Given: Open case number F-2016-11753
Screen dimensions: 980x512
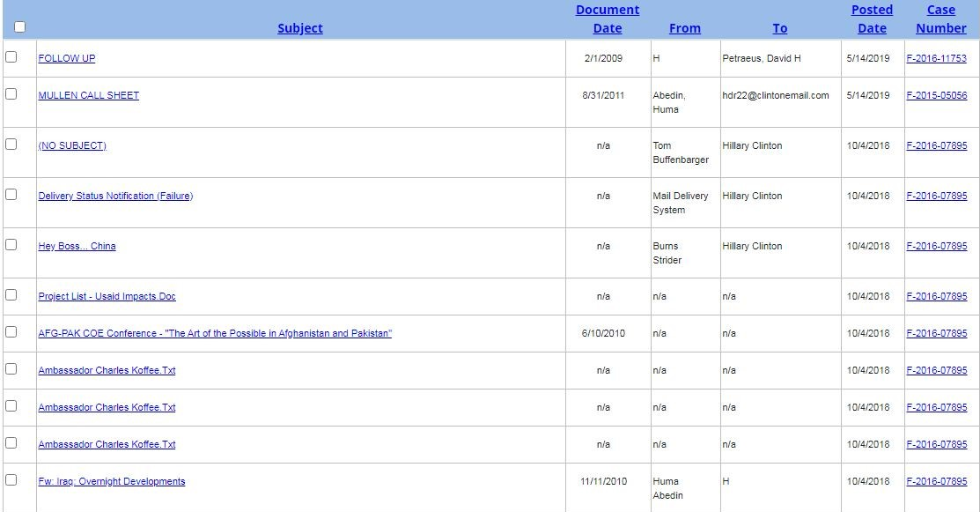Looking at the screenshot, I should [936, 58].
